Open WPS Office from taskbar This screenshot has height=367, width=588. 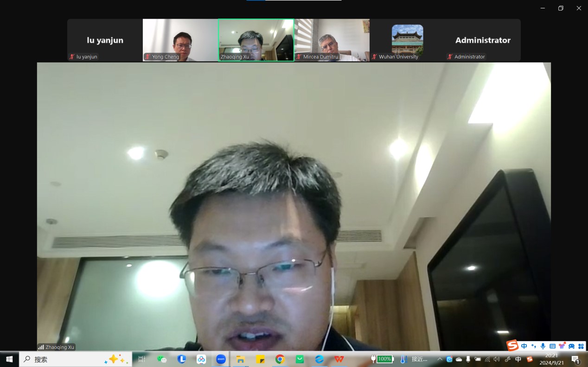click(339, 359)
